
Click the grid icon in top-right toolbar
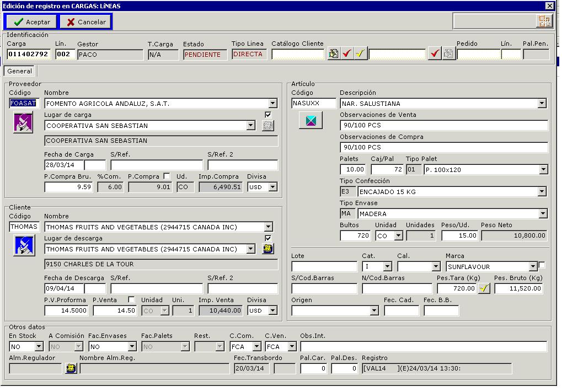tap(544, 21)
